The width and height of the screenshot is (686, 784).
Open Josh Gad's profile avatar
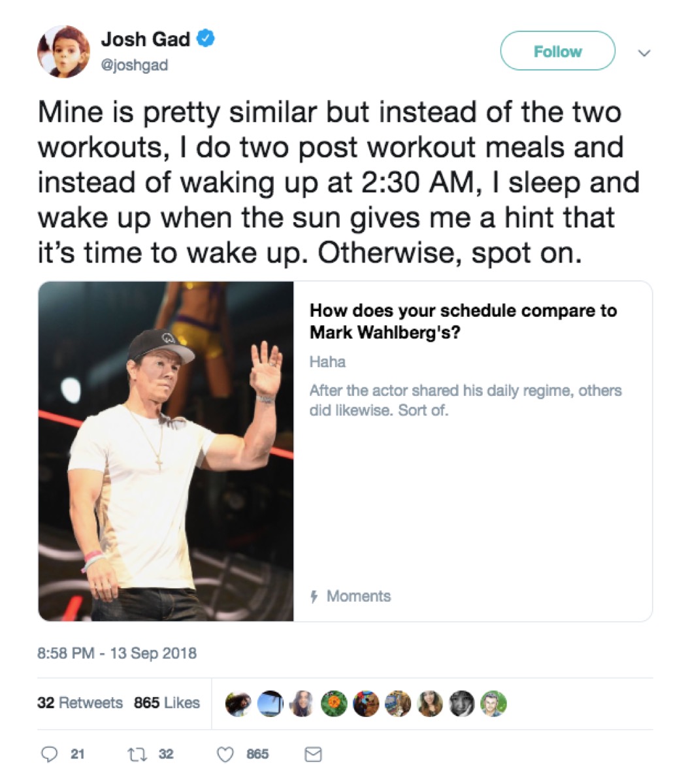[x=63, y=52]
